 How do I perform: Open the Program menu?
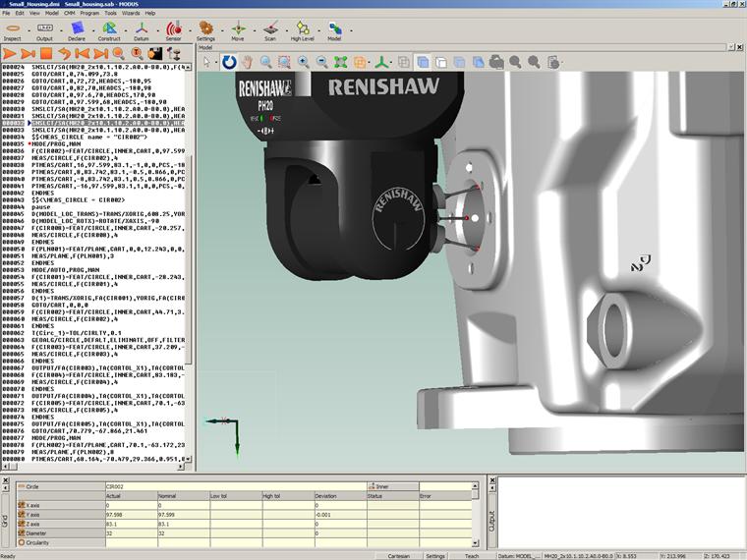pyautogui.click(x=89, y=14)
